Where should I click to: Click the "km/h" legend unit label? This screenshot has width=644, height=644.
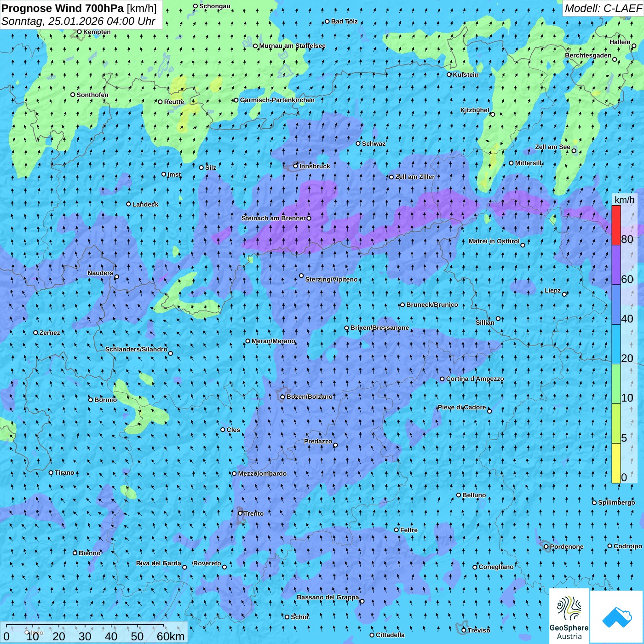tap(624, 199)
